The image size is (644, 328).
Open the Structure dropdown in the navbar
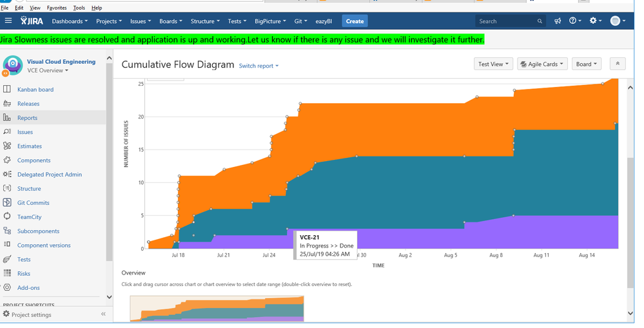click(x=205, y=21)
